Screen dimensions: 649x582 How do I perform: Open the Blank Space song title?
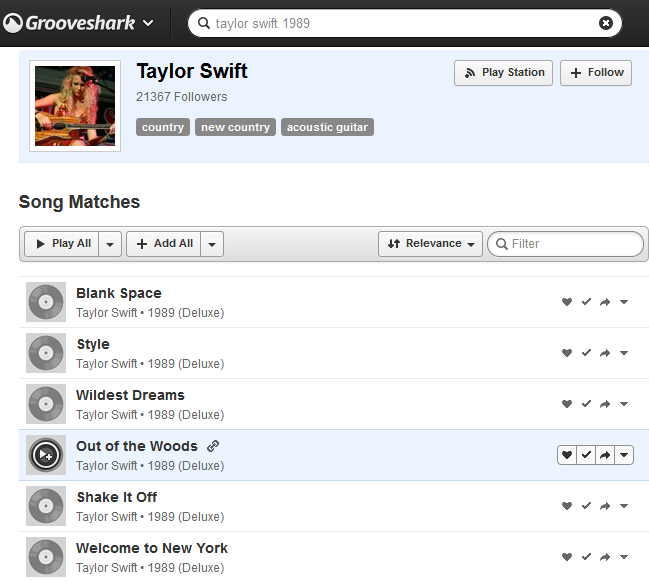pyautogui.click(x=119, y=293)
